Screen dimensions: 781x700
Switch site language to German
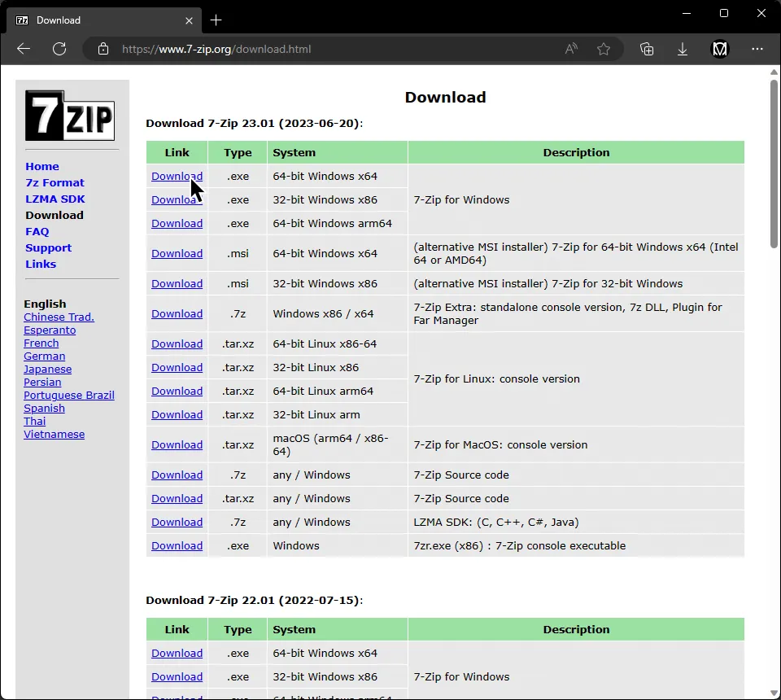(44, 356)
